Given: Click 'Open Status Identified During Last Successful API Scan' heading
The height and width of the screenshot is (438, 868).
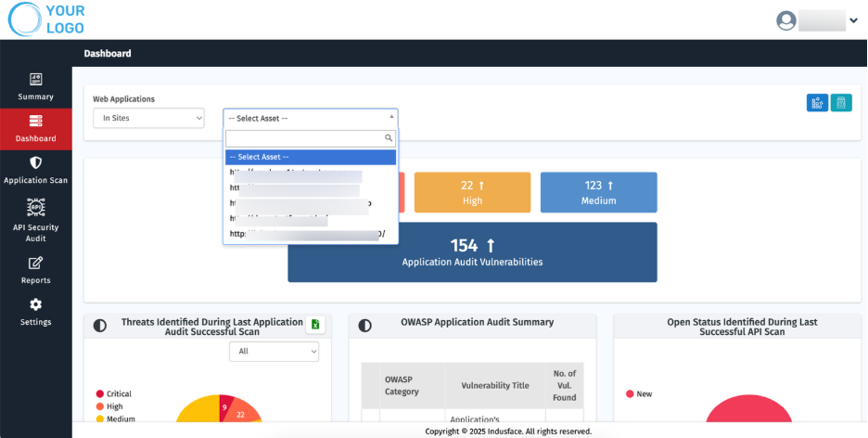Looking at the screenshot, I should click(x=742, y=327).
